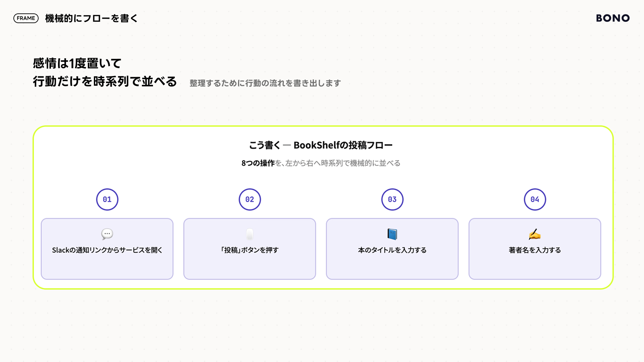Click the mouse icon in the 「投稿」 card
The image size is (644, 362).
pyautogui.click(x=250, y=234)
